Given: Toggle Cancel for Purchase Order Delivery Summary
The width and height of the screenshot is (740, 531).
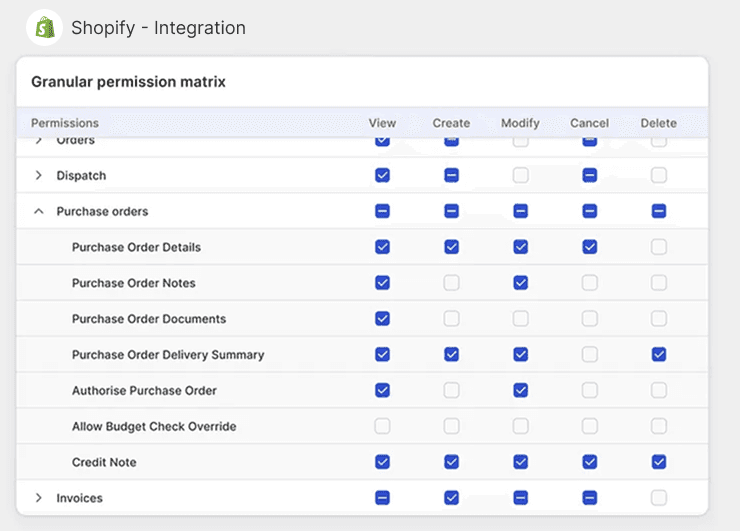Looking at the screenshot, I should [x=589, y=355].
